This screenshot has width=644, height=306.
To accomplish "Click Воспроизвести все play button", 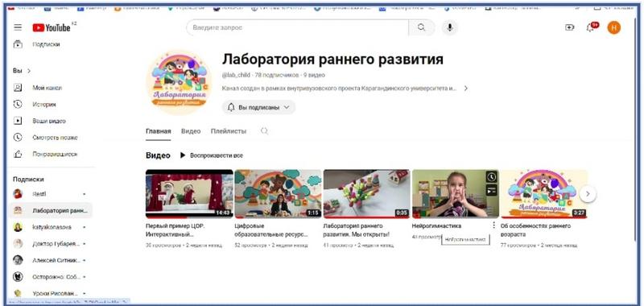I will (x=211, y=155).
